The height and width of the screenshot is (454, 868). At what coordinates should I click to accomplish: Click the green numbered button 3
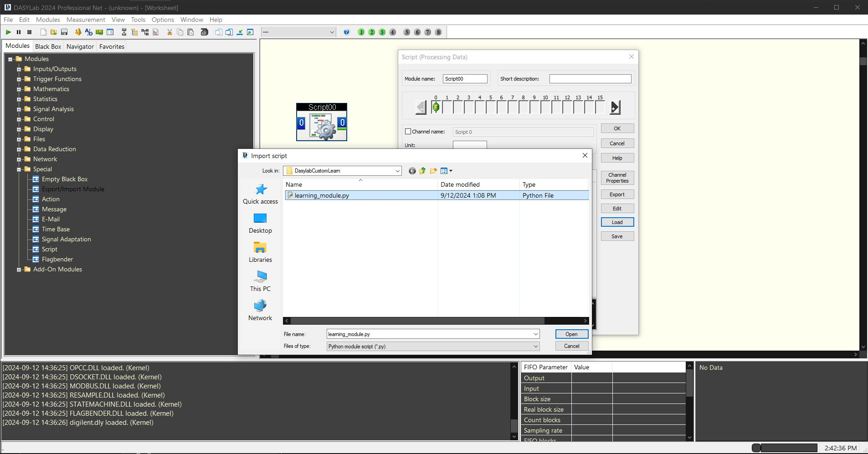coord(382,32)
